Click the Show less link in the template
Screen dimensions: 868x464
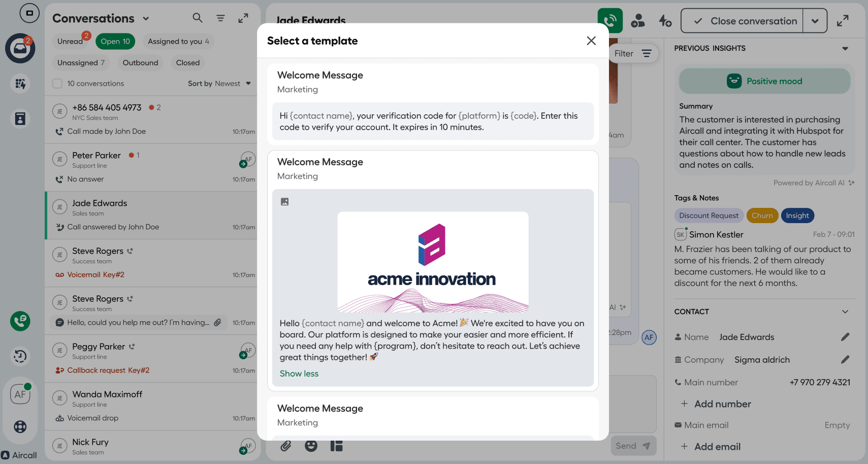click(x=299, y=373)
